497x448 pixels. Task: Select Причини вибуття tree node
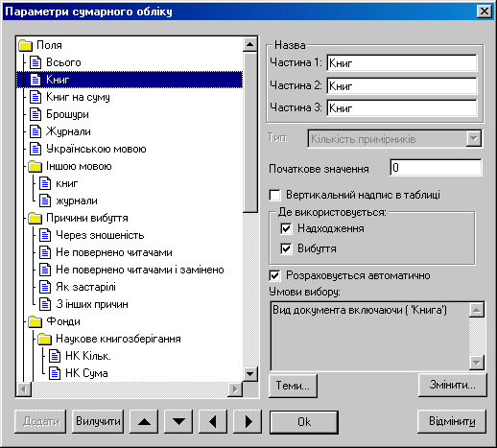coord(87,218)
